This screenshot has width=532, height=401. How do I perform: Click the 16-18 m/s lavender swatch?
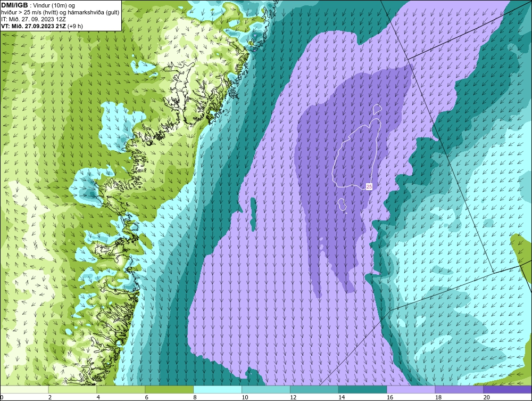click(411, 389)
